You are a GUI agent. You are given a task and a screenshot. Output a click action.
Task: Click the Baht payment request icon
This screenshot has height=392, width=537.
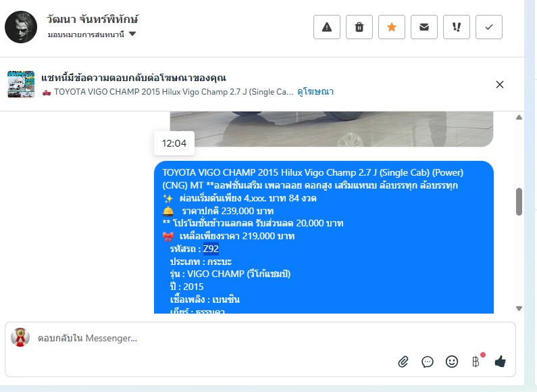click(476, 362)
